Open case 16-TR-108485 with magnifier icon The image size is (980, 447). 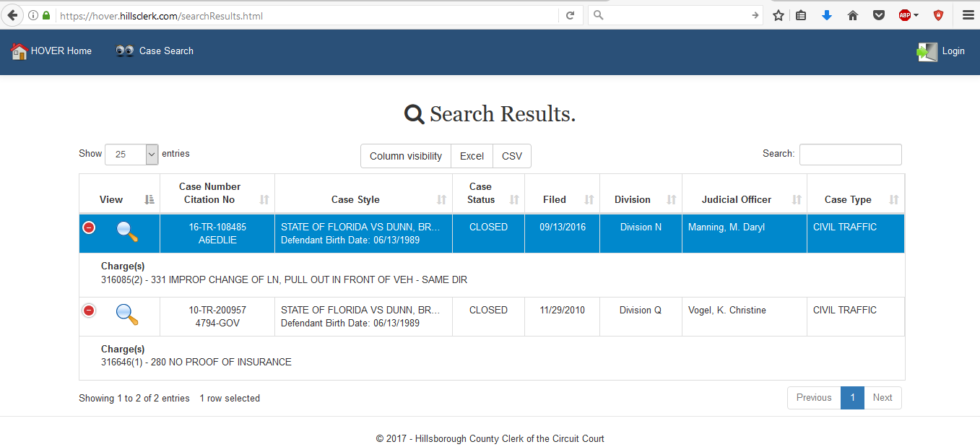(127, 231)
